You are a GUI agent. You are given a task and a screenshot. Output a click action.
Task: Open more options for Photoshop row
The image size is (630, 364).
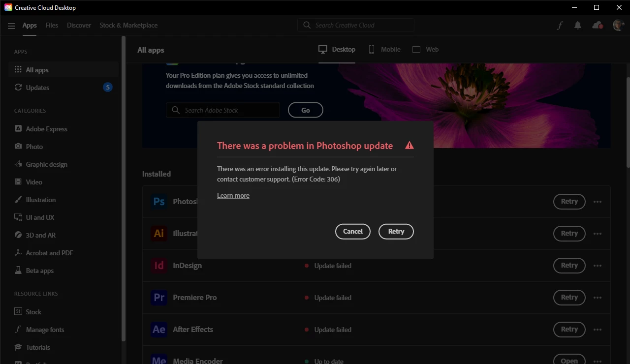[598, 202]
